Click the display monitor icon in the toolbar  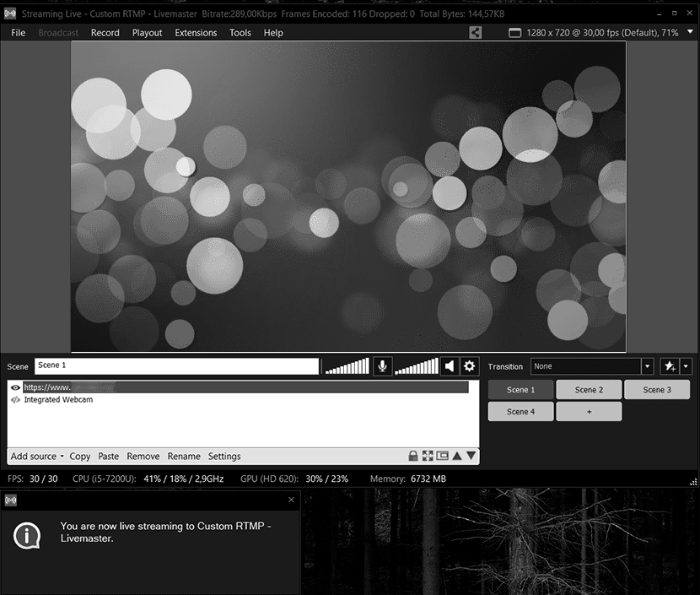513,32
